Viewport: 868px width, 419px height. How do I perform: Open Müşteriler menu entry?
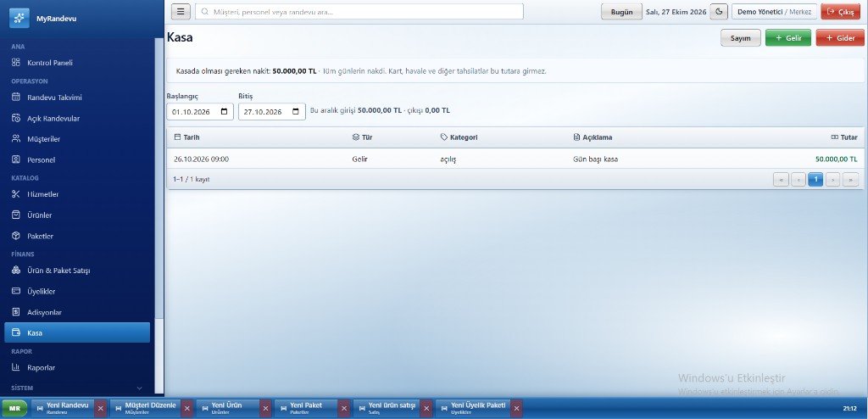point(77,138)
